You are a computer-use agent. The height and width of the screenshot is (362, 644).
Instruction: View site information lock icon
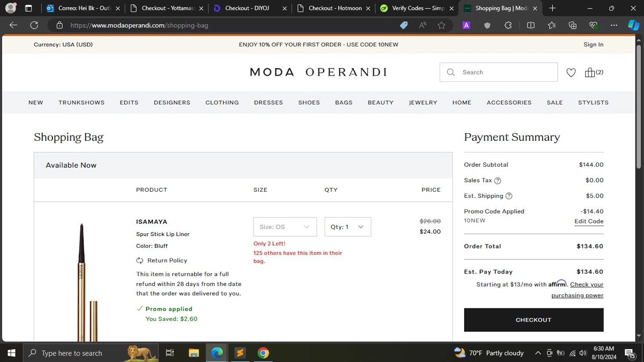point(60,25)
